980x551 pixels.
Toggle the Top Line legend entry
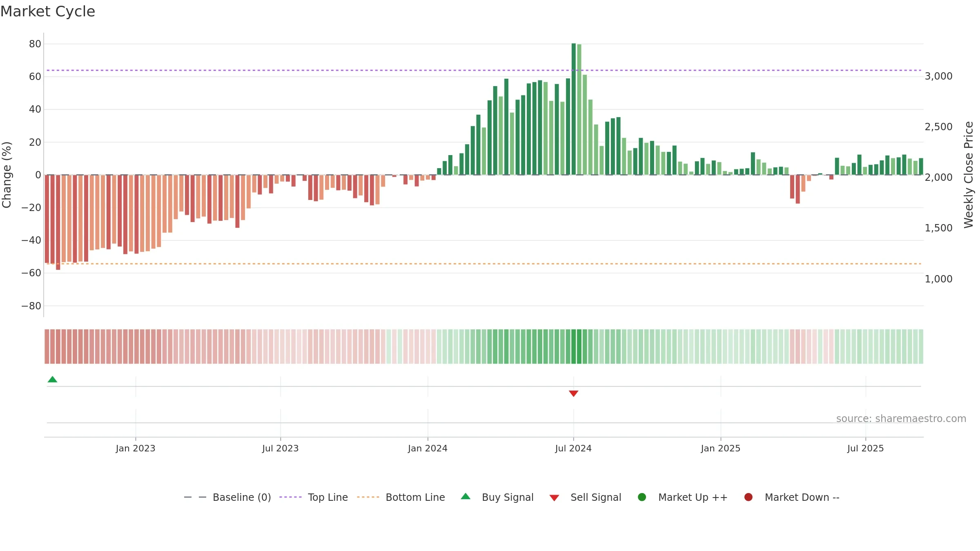click(314, 497)
